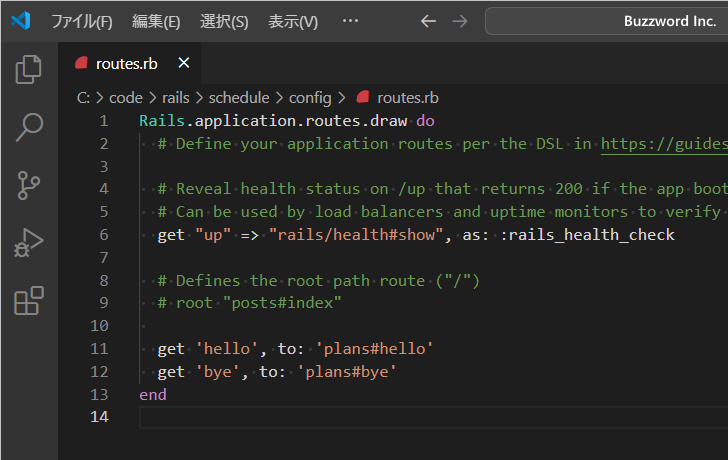The height and width of the screenshot is (460, 728).
Task: Click the 'end' keyword on line 13
Action: [153, 395]
